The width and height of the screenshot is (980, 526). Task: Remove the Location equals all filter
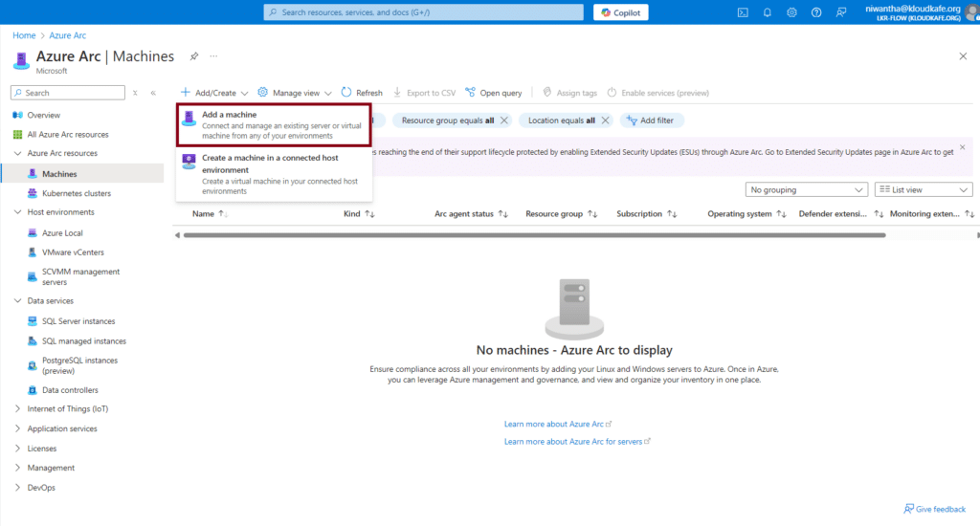pos(604,121)
